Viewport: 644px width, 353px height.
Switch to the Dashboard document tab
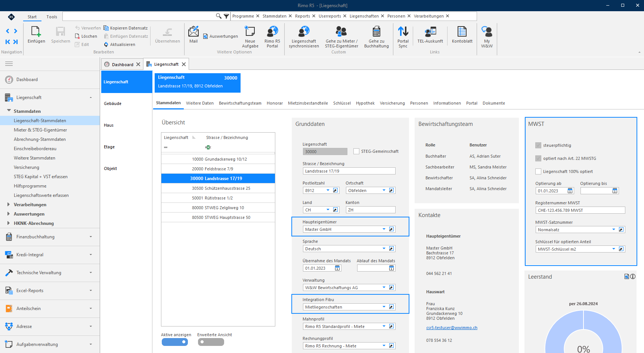click(122, 64)
